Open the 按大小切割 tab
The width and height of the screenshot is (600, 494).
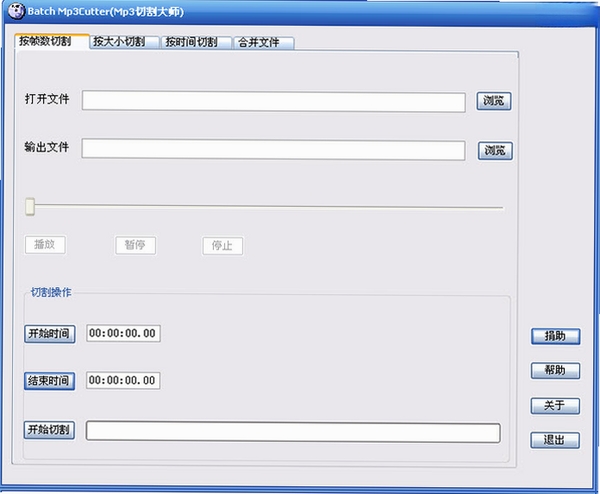(x=125, y=42)
